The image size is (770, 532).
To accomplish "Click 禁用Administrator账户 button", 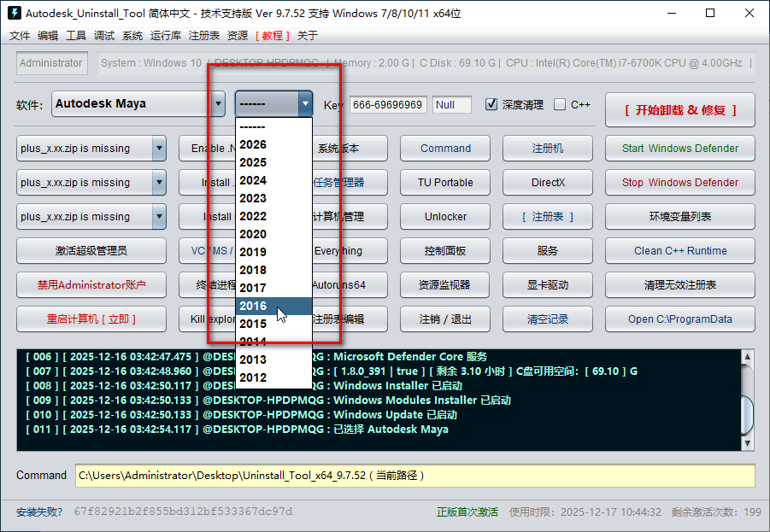I will click(91, 284).
